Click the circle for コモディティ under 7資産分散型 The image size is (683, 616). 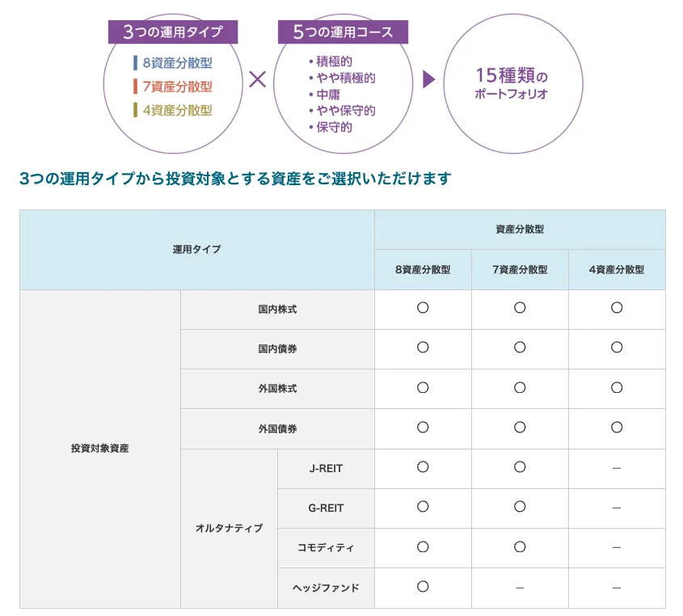(x=520, y=546)
